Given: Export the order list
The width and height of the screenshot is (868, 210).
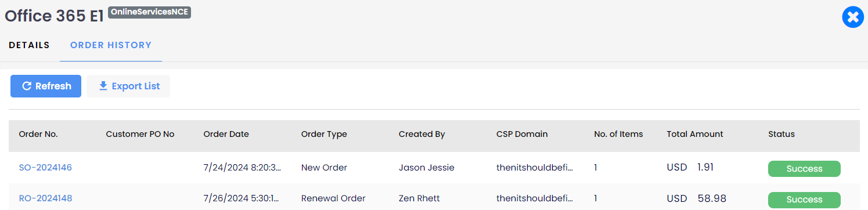Looking at the screenshot, I should coord(128,86).
